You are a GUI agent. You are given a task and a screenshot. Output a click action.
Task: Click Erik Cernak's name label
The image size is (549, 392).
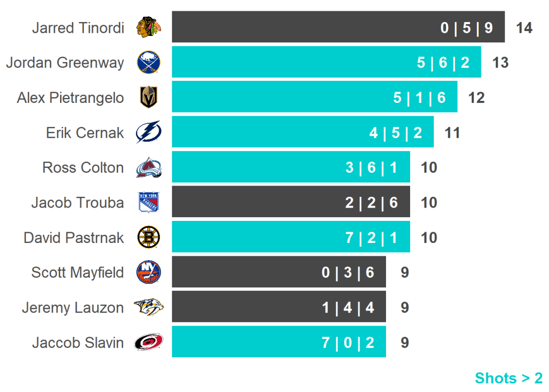(x=85, y=133)
